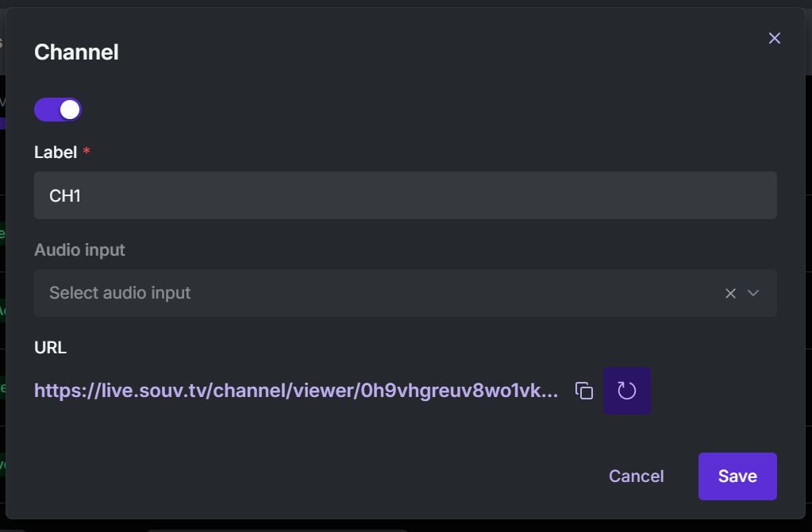
Task: Remove the audio input with the small x
Action: (x=729, y=293)
